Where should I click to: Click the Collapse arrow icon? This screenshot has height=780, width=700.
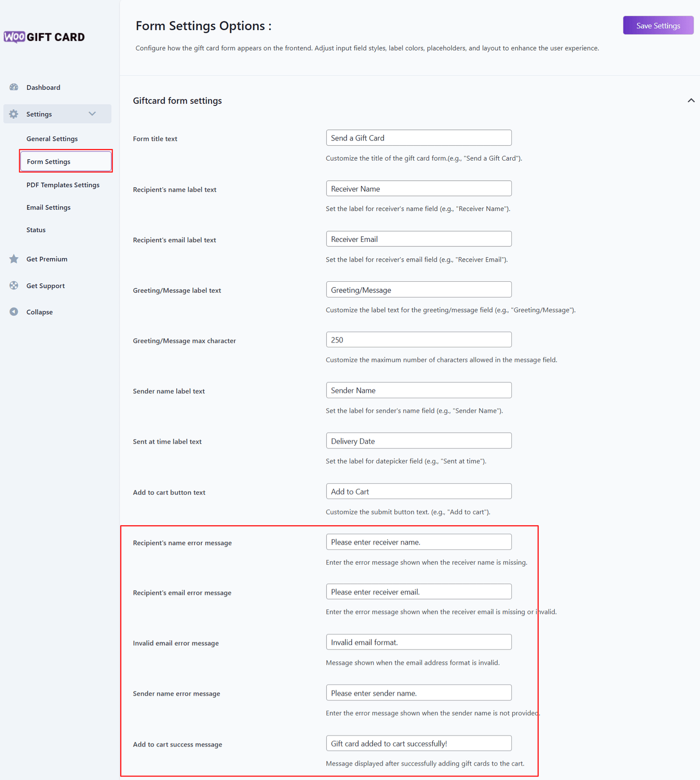click(14, 312)
